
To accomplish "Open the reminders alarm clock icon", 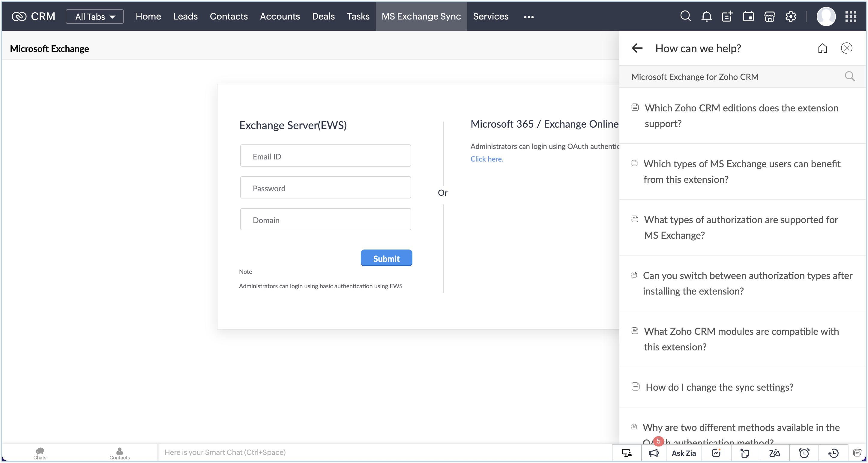I will coord(804,453).
